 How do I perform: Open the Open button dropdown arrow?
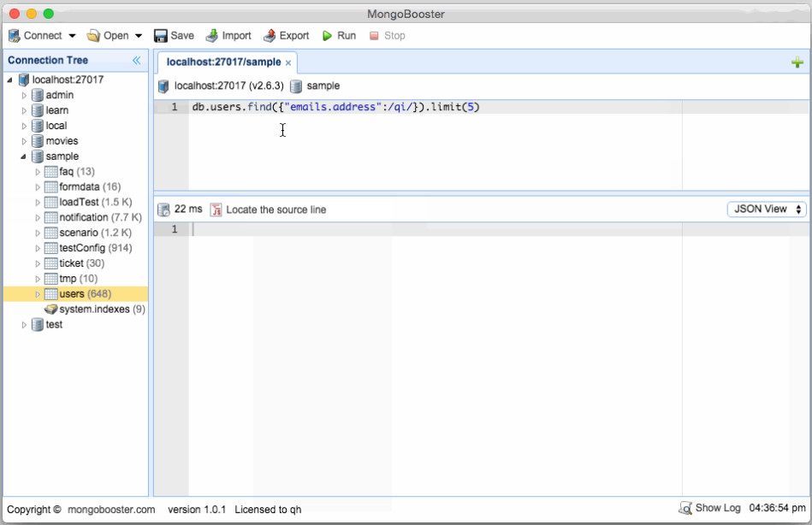pos(139,36)
